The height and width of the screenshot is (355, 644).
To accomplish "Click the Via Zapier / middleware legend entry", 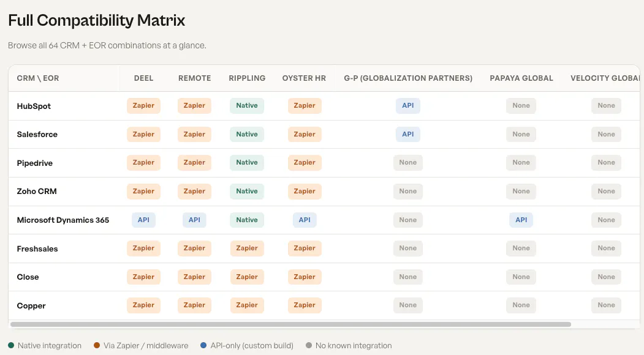I will click(141, 346).
